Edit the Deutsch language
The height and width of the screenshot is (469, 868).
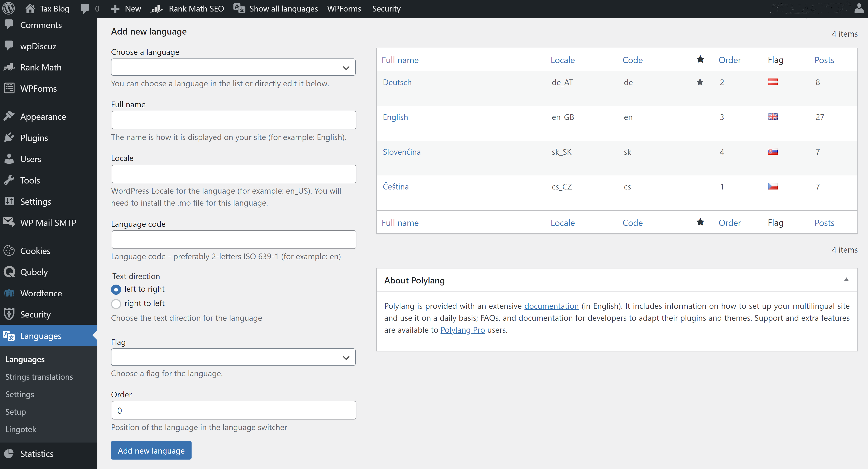coord(397,82)
